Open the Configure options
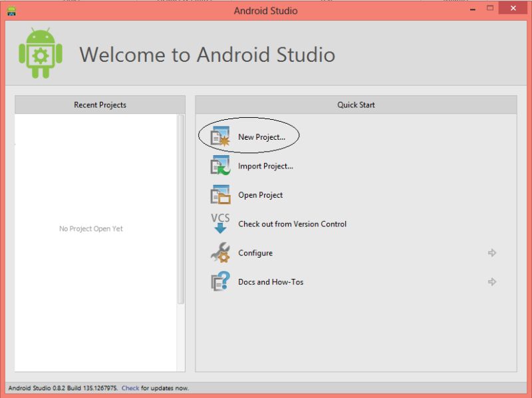Screen dimensions: 532x398 pyautogui.click(x=255, y=253)
